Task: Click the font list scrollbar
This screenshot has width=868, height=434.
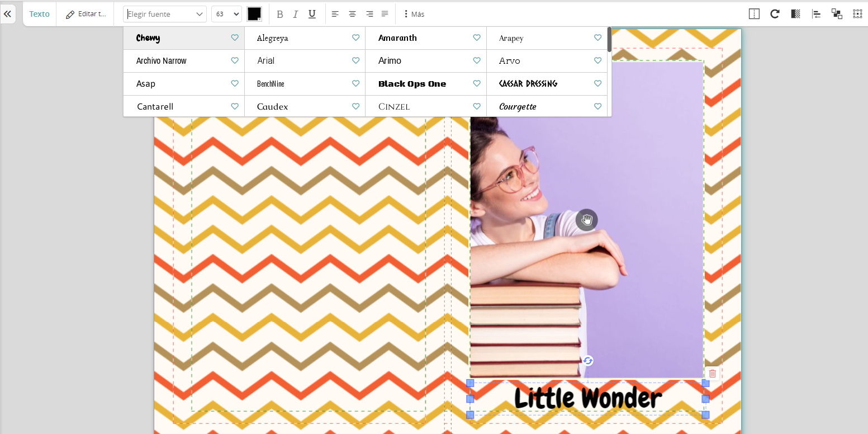Action: (x=609, y=39)
